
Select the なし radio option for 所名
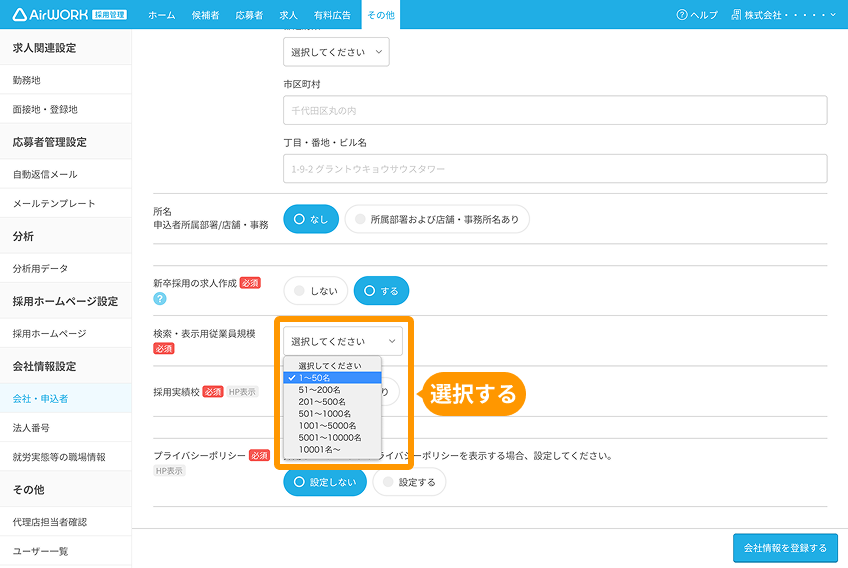pos(311,219)
